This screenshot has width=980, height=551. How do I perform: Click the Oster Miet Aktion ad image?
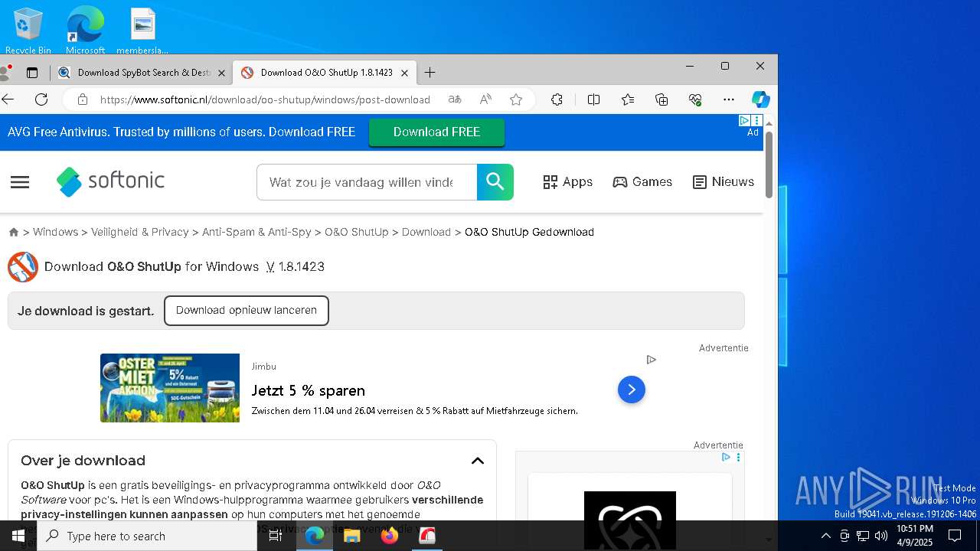point(170,388)
